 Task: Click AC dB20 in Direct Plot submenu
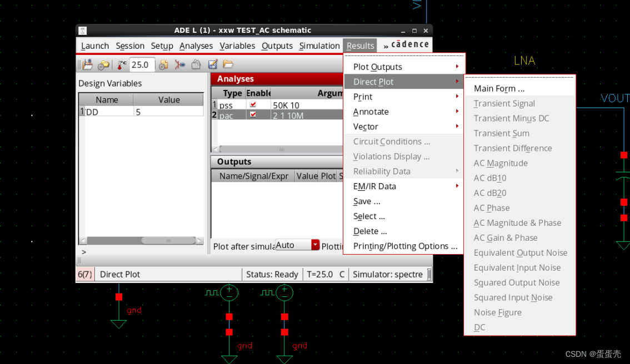pos(519,193)
